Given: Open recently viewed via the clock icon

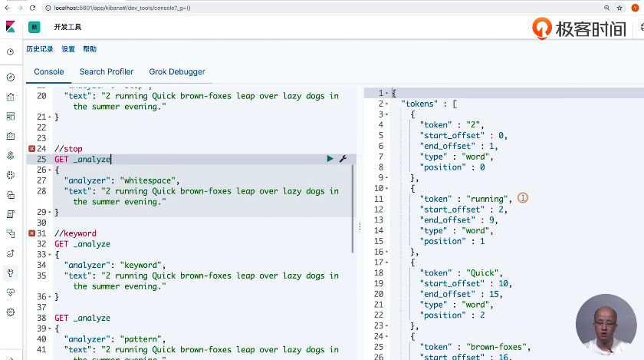Looking at the screenshot, I should (x=11, y=52).
